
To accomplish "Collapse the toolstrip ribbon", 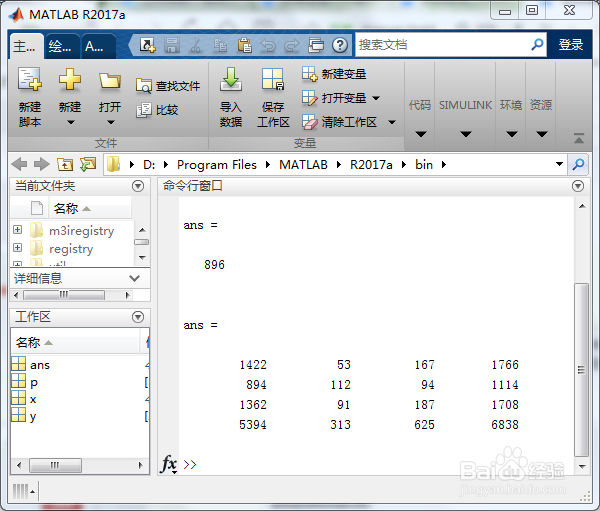I will (579, 138).
